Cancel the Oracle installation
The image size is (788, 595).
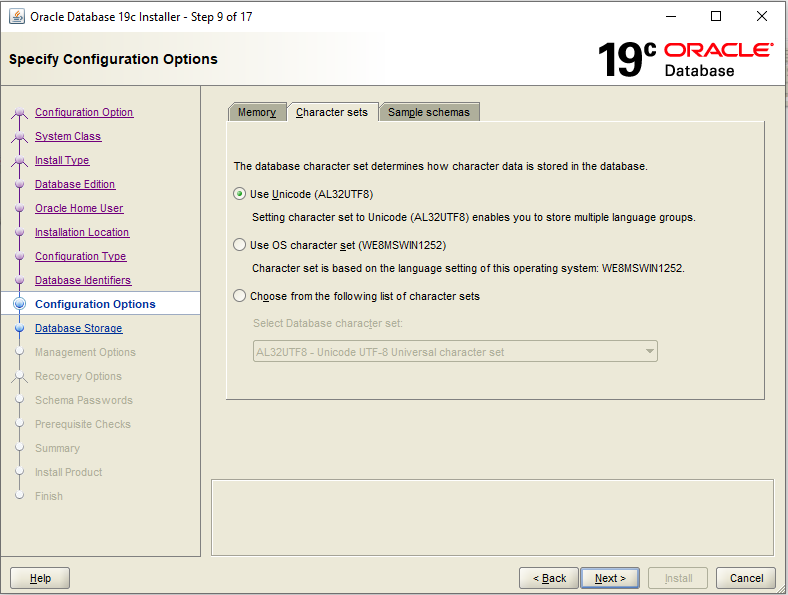point(746,578)
